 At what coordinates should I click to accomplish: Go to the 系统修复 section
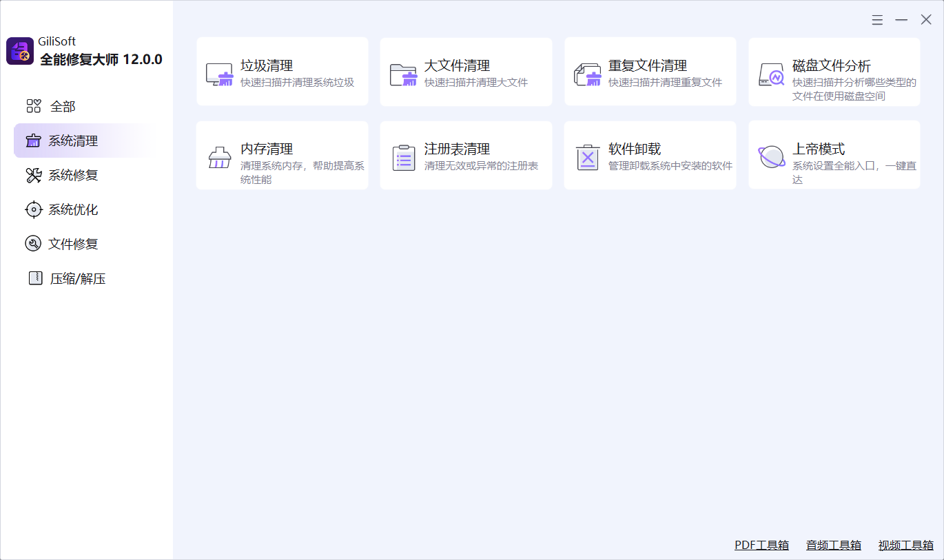click(x=73, y=176)
